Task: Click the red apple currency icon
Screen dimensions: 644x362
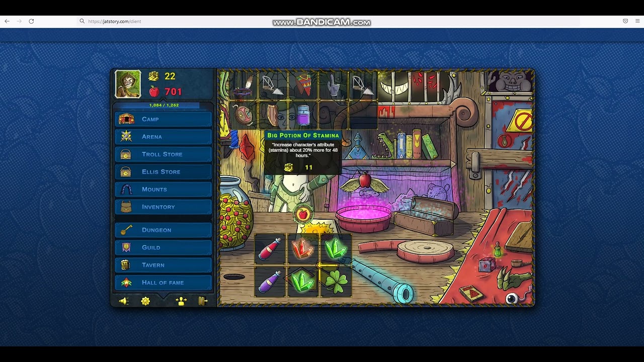Action: click(154, 92)
